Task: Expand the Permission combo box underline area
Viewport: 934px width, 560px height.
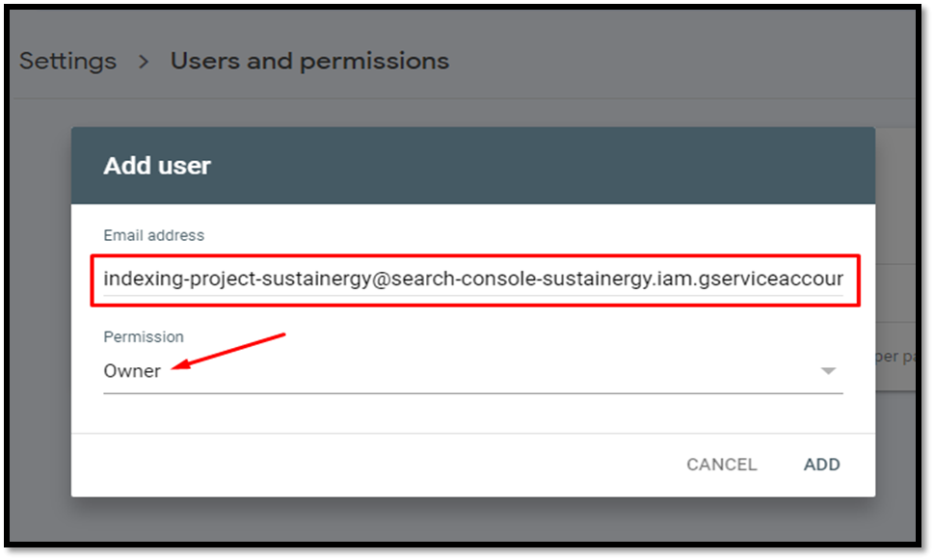Action: [473, 392]
